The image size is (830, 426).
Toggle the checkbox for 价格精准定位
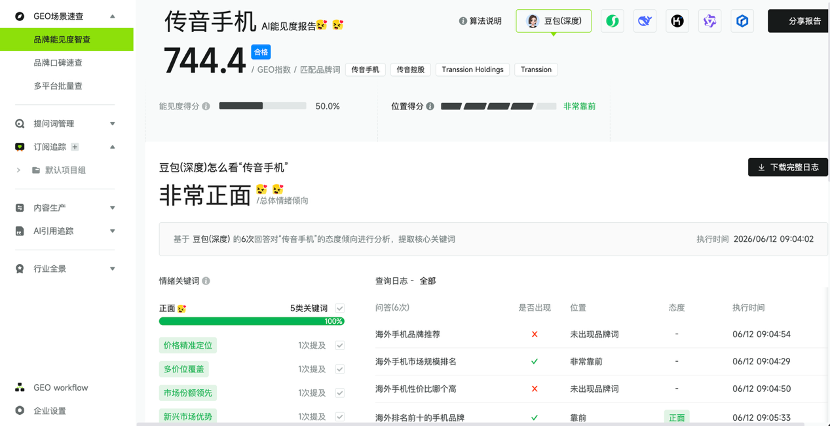(340, 345)
